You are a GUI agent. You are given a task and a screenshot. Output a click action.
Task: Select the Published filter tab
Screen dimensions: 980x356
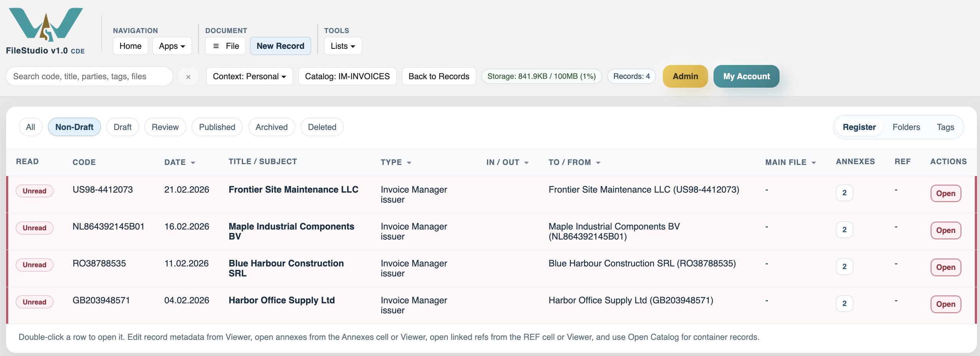(x=217, y=127)
